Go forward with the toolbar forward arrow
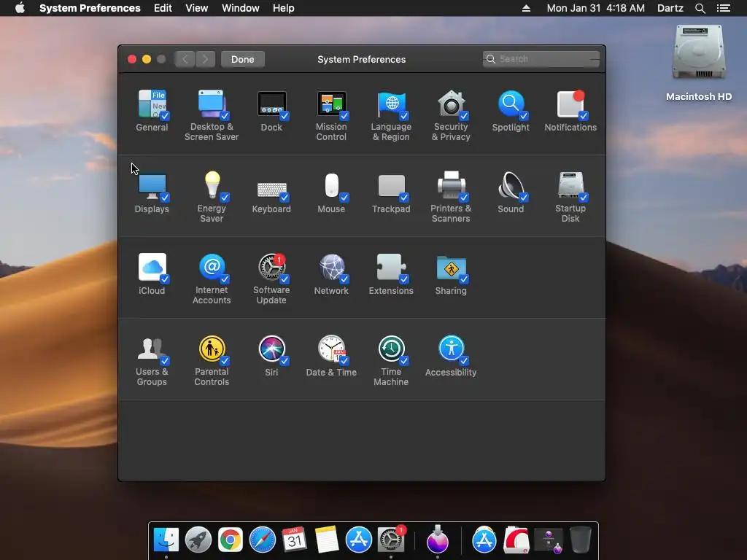Viewport: 747px width, 560px height. coord(205,59)
